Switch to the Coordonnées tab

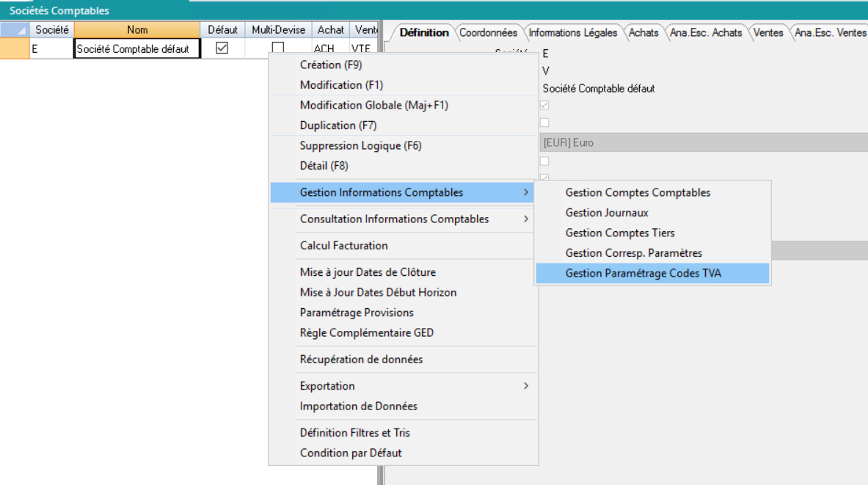coord(488,32)
